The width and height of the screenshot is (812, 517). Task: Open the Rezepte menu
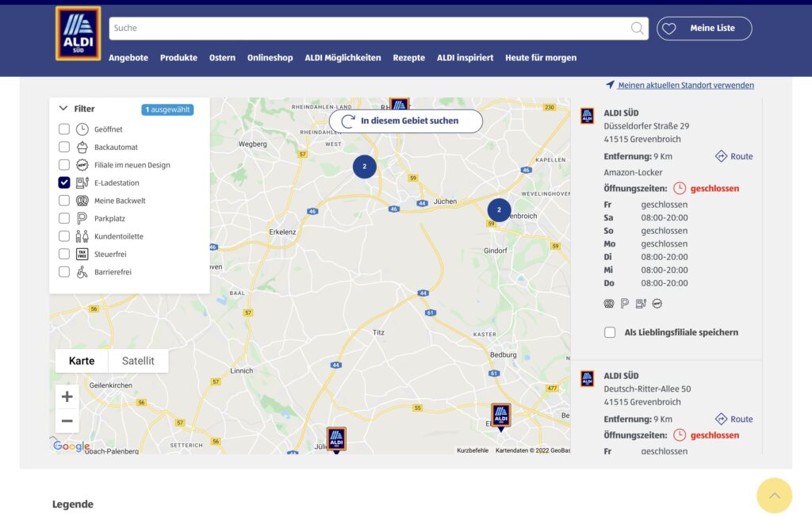point(408,58)
